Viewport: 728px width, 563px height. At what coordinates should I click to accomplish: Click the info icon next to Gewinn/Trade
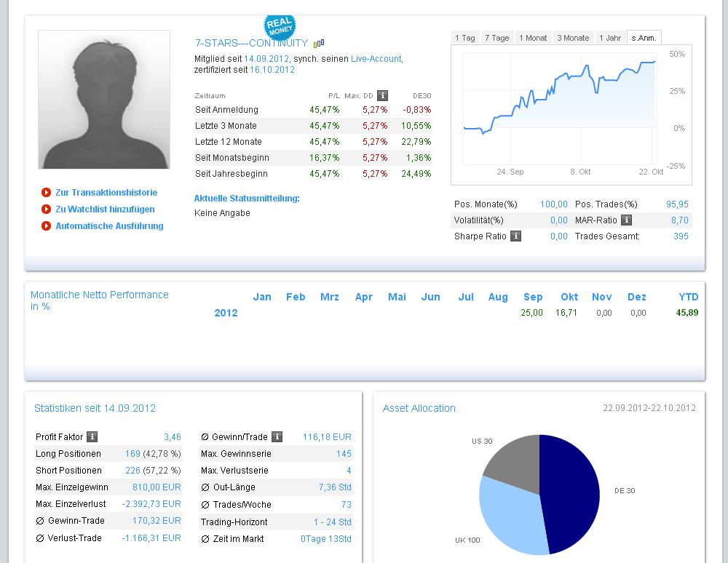pos(277,437)
